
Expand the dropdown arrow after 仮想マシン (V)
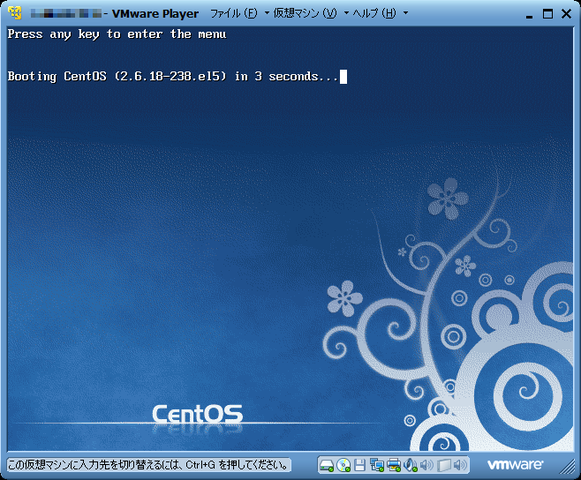coord(346,13)
